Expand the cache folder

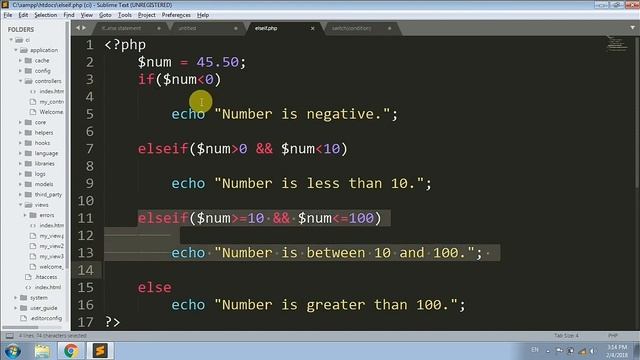point(20,60)
